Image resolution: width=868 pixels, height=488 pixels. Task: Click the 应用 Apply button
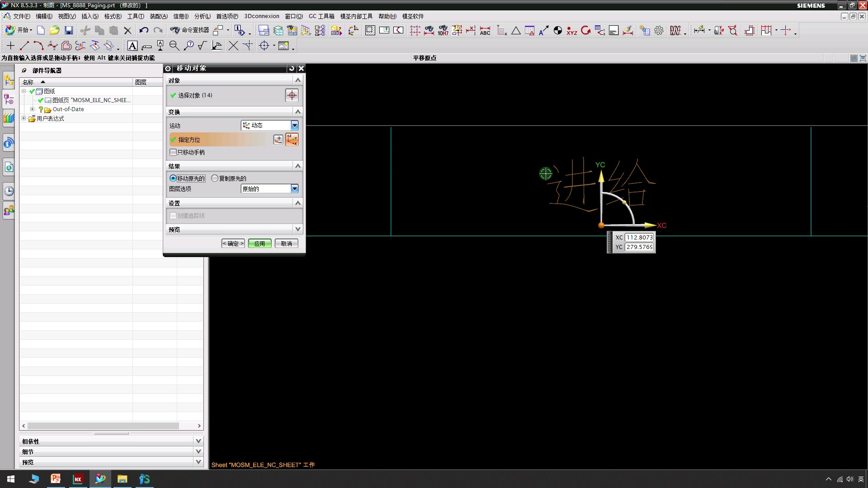(x=259, y=244)
